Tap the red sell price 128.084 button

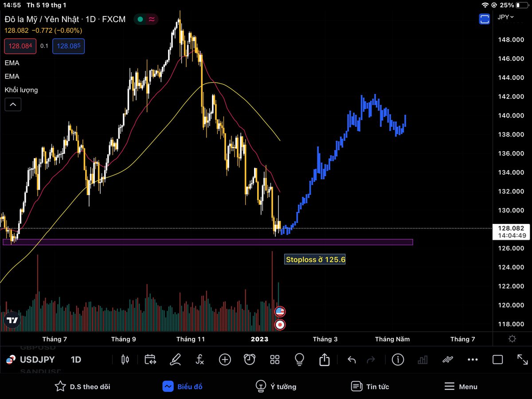point(20,46)
